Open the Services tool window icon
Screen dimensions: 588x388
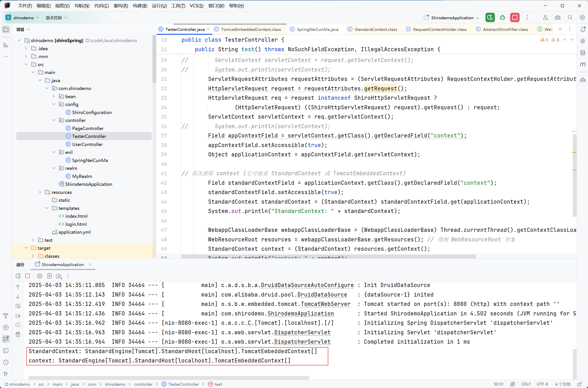point(6,327)
